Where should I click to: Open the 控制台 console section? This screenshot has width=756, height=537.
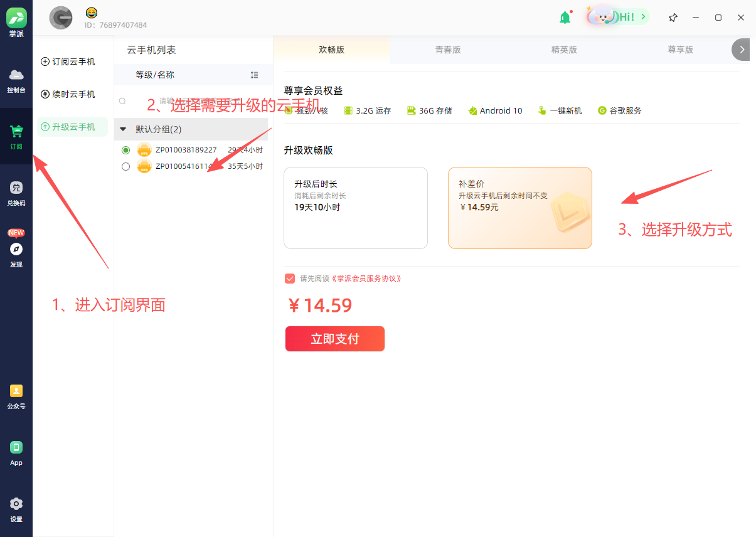coord(16,81)
